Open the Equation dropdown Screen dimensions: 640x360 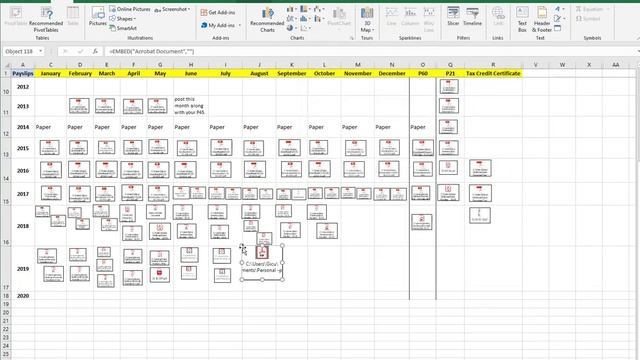coord(592,9)
